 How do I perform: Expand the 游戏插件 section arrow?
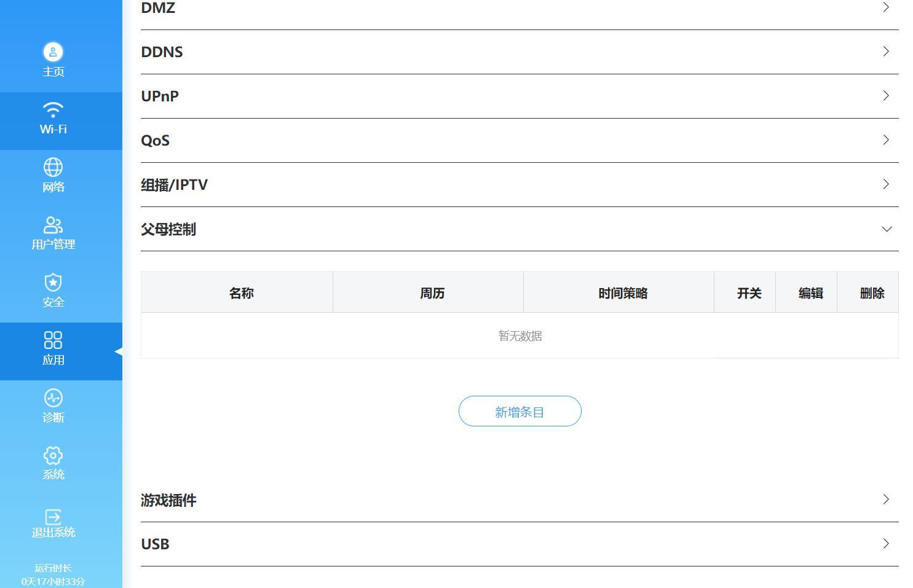[886, 500]
